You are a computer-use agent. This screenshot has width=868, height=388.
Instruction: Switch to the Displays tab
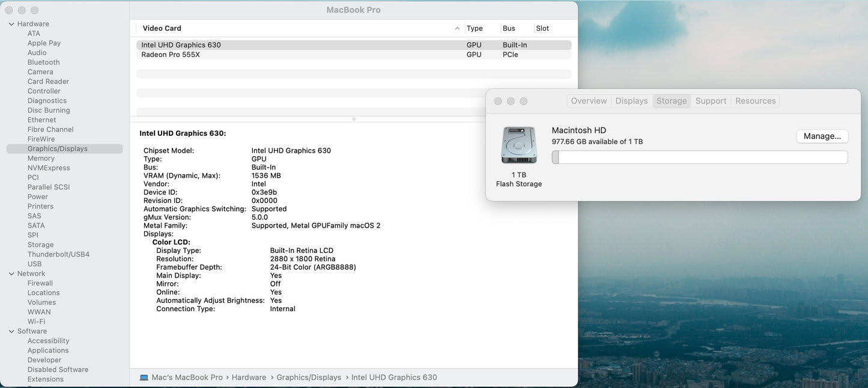click(x=631, y=100)
